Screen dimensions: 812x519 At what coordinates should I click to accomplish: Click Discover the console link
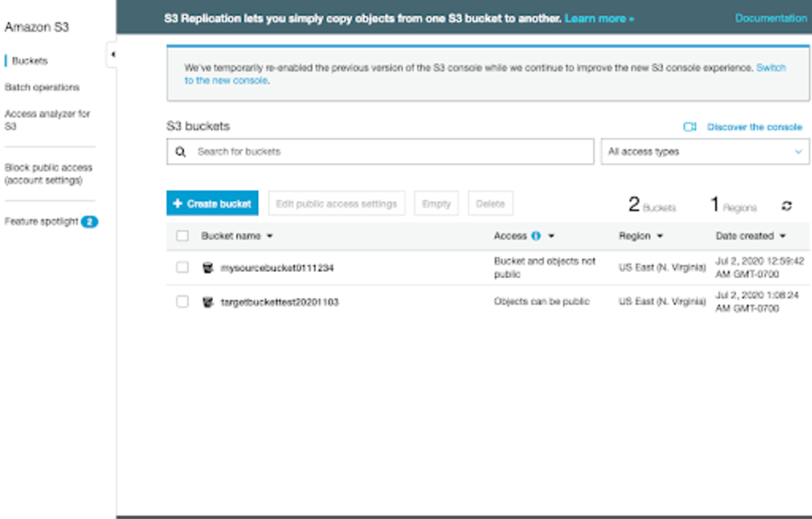(754, 127)
